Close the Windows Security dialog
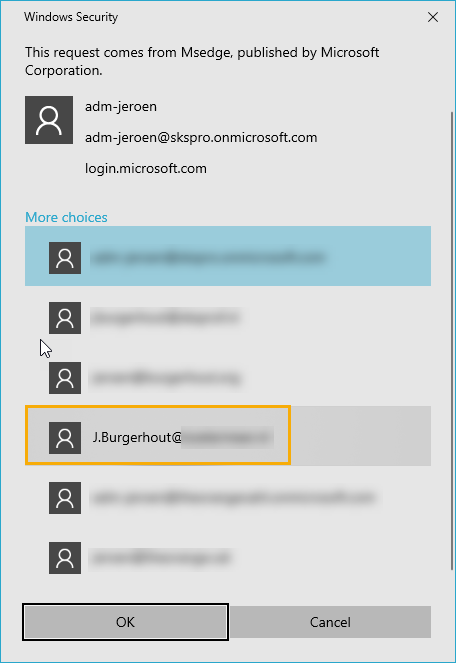 click(x=433, y=17)
